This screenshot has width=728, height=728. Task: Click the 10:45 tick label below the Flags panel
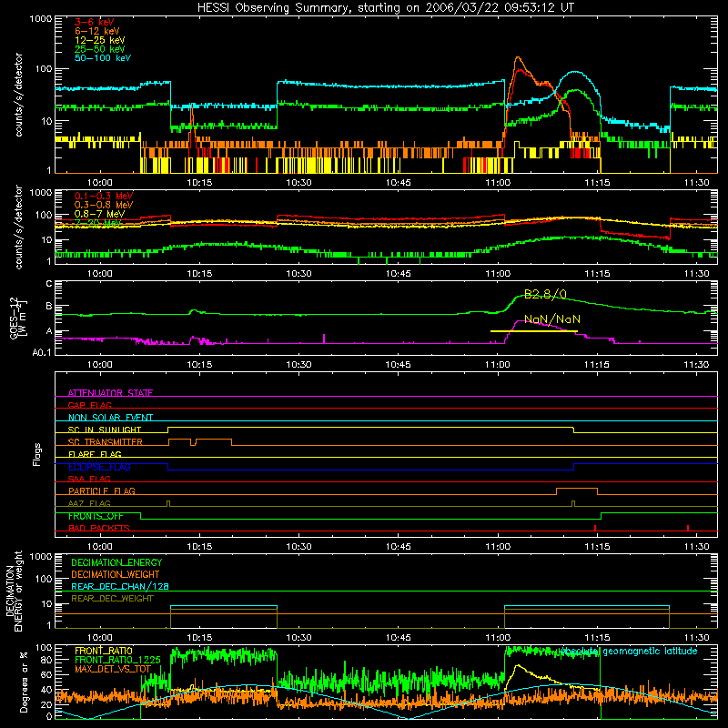(x=398, y=547)
